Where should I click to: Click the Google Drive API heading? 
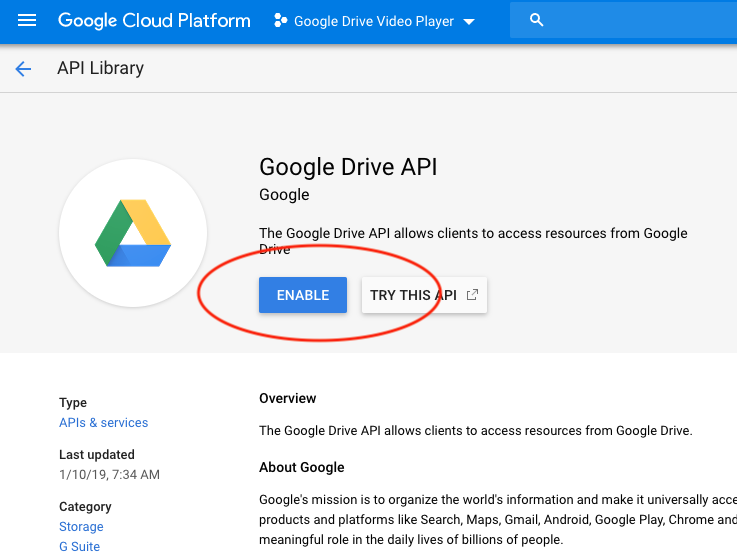(347, 166)
